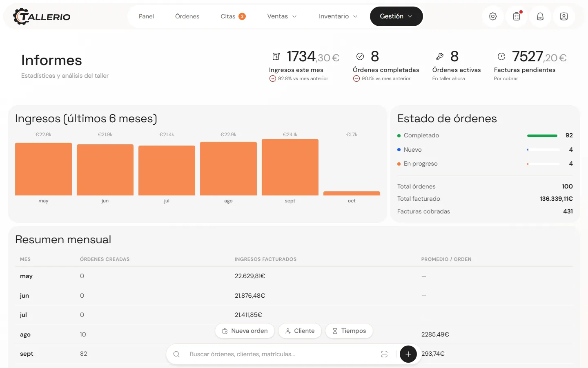Focus the Buscar órdenes search field
This screenshot has width=588, height=368.
click(282, 354)
